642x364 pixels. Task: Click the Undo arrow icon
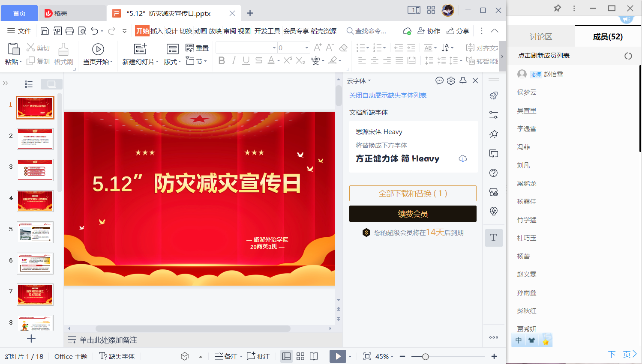pos(94,31)
